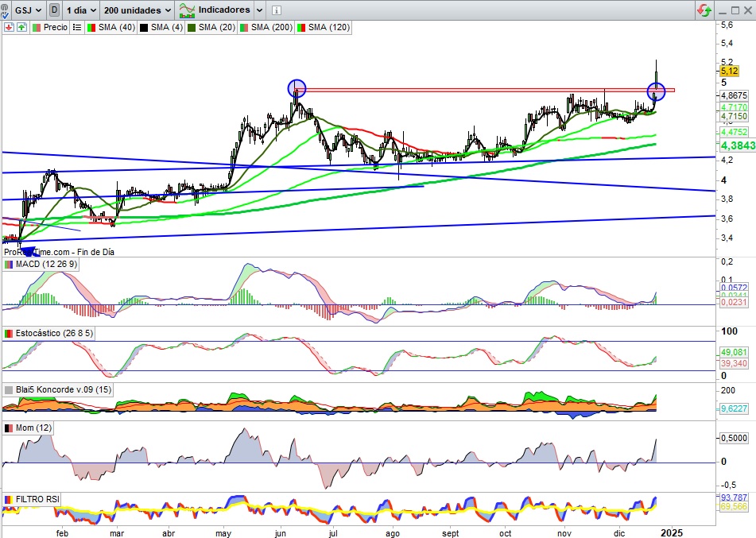Click the 'jun' time axis label
Screen dimensions: 756x538
[280, 533]
